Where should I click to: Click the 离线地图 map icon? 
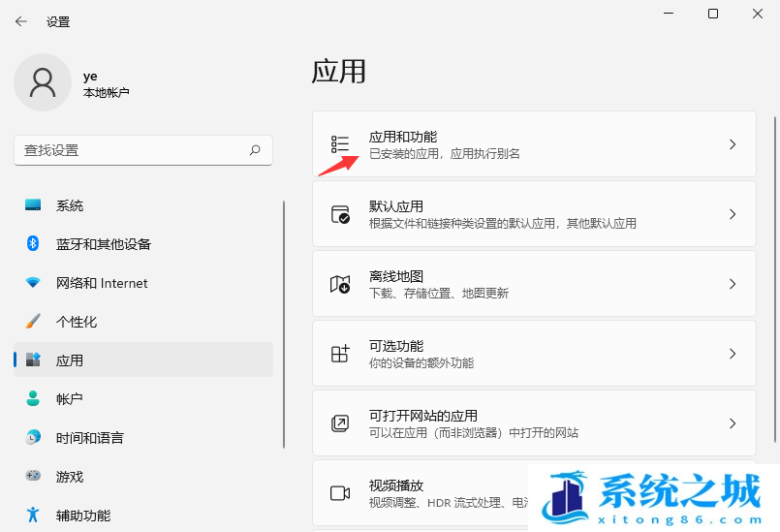340,284
